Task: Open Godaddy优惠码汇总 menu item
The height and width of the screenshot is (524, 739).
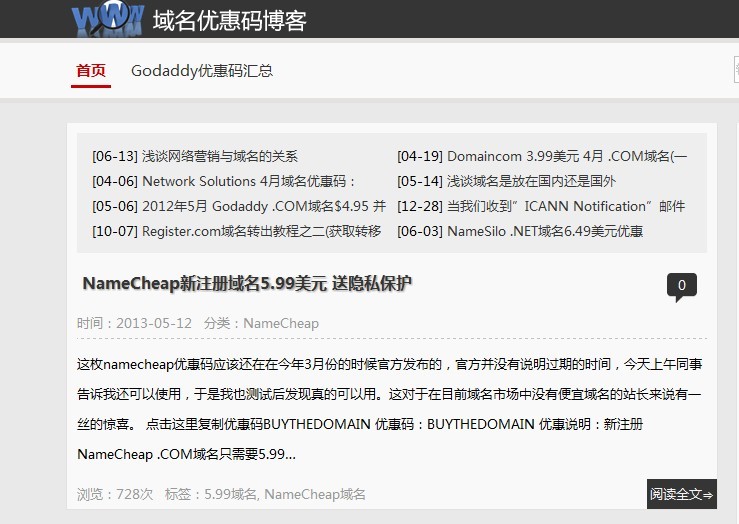Action: [202, 71]
